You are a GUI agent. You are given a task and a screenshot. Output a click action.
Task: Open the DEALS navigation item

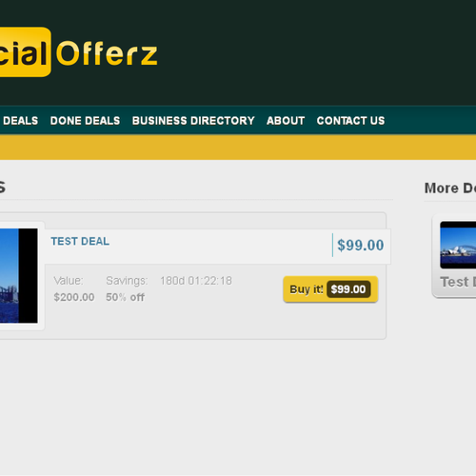tap(20, 121)
